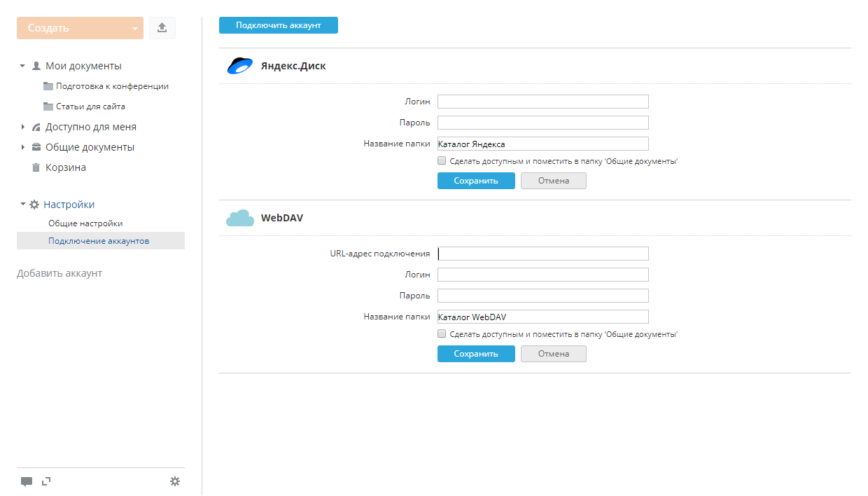Expand the Доступно для меня section
868x496 pixels.
pos(22,128)
